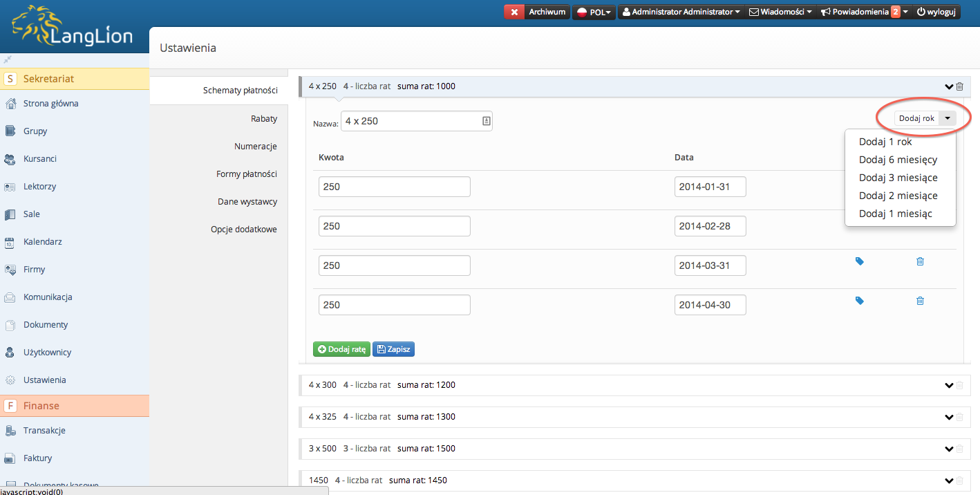Click the sidebar collapse arrows icon
The width and height of the screenshot is (980, 495).
pos(8,59)
